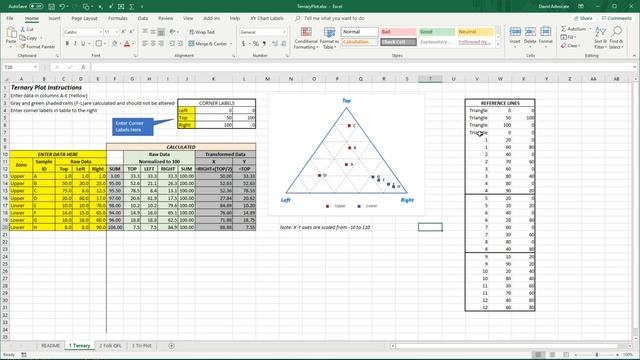The height and width of the screenshot is (360, 640).
Task: Switch to the README sheet tab
Action: tap(50, 346)
